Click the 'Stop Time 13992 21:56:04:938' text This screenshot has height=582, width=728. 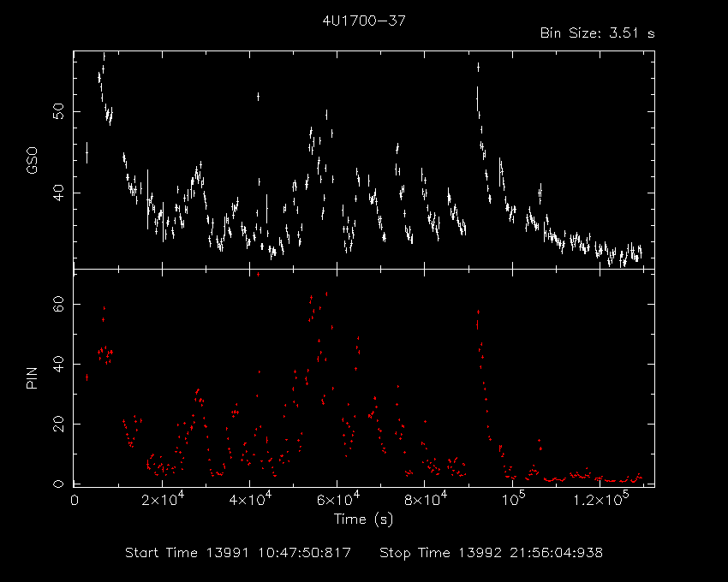(x=492, y=553)
